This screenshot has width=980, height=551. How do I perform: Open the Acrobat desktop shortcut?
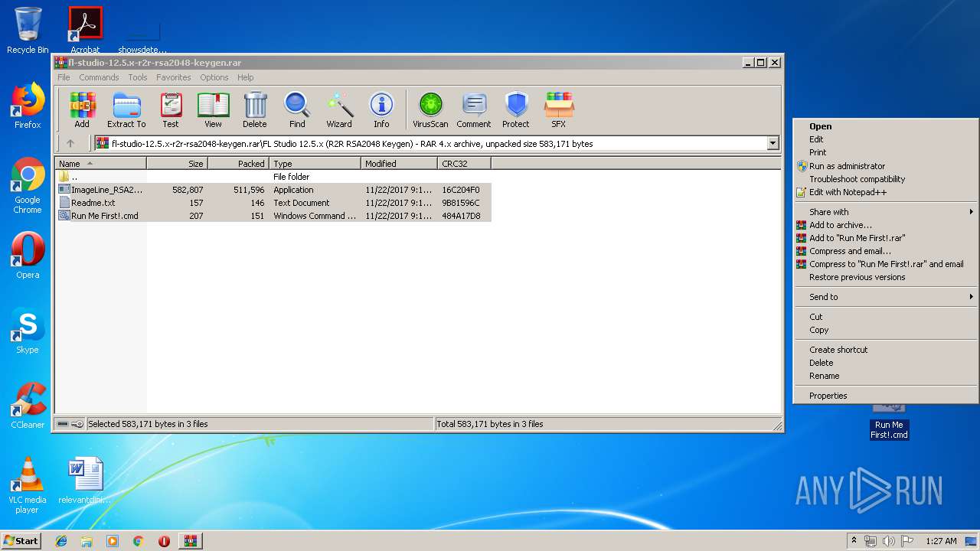click(x=85, y=31)
